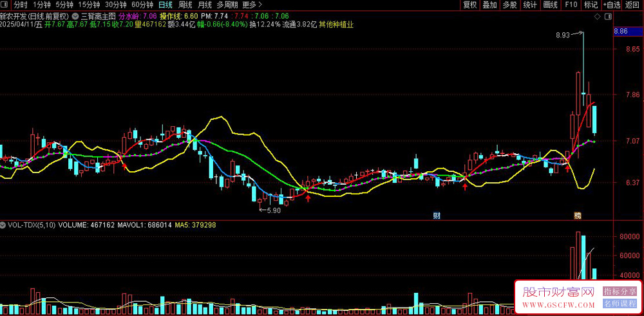The width and height of the screenshot is (644, 316).
Task: Toggle the side panel icon left of 分时
Action: 5,5
